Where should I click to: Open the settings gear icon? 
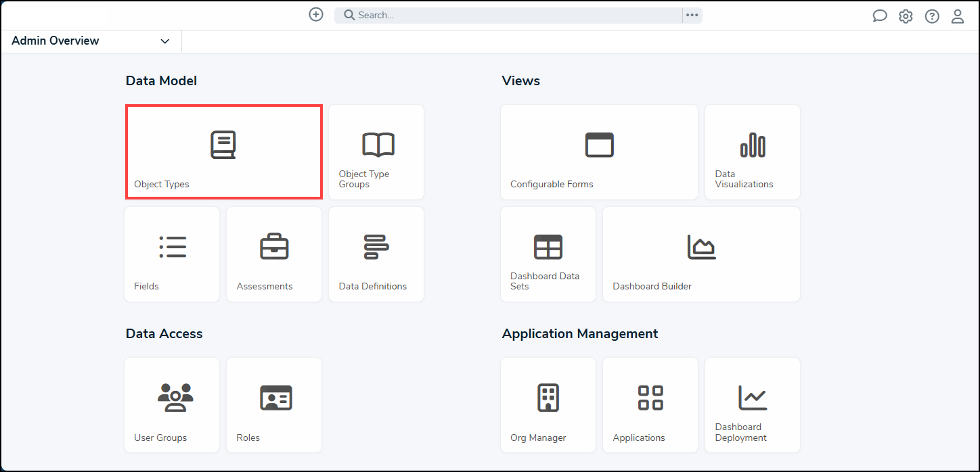click(906, 16)
